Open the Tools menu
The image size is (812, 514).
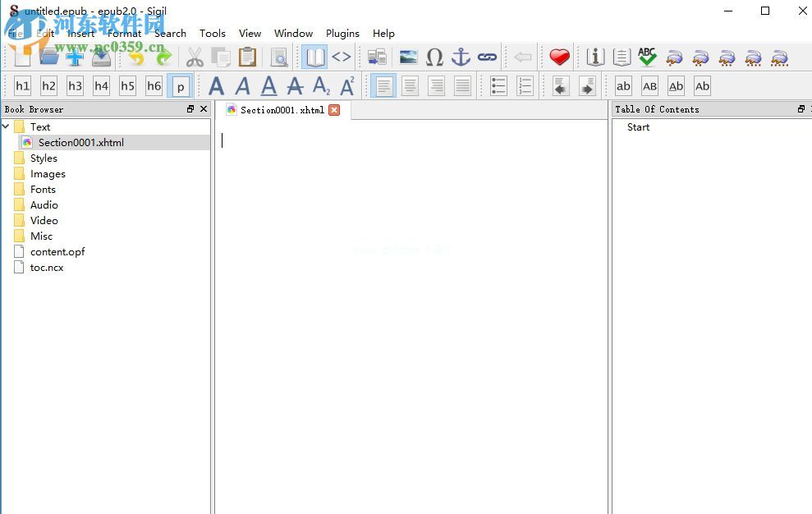pyautogui.click(x=212, y=34)
